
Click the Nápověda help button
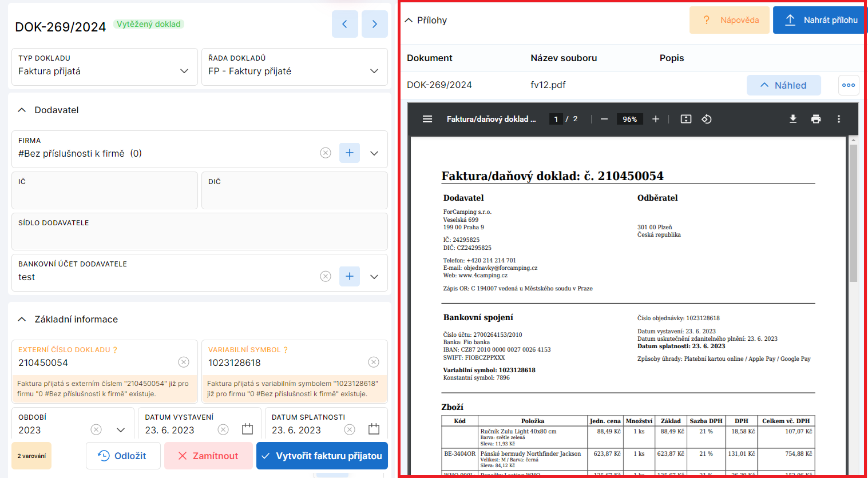pos(730,20)
